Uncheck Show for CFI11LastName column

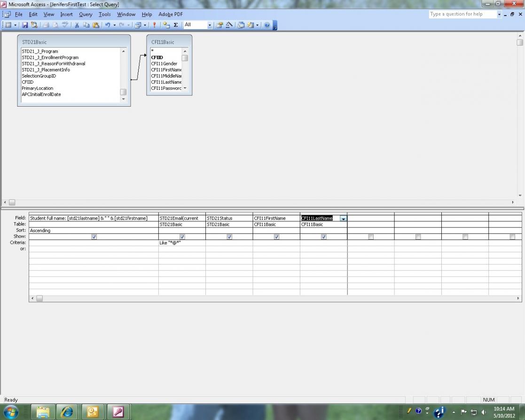[324, 237]
